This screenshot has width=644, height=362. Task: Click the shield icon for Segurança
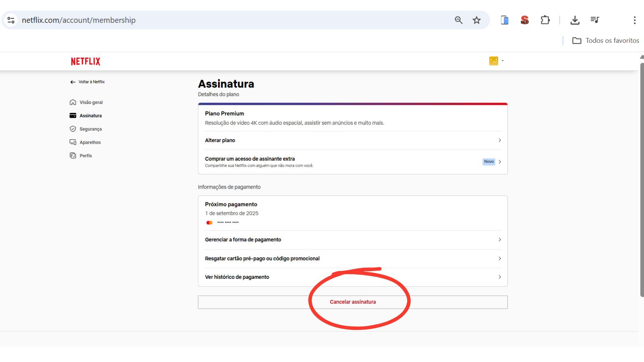[73, 129]
